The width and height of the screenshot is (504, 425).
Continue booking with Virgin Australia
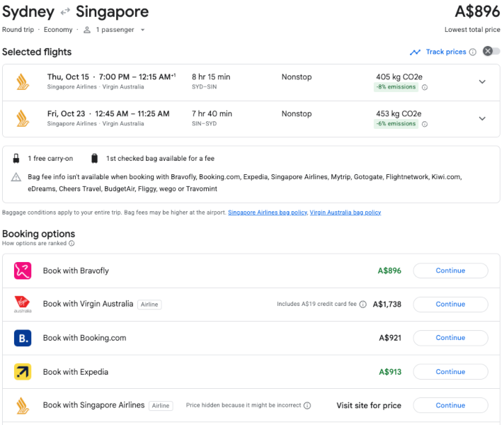[x=450, y=305]
